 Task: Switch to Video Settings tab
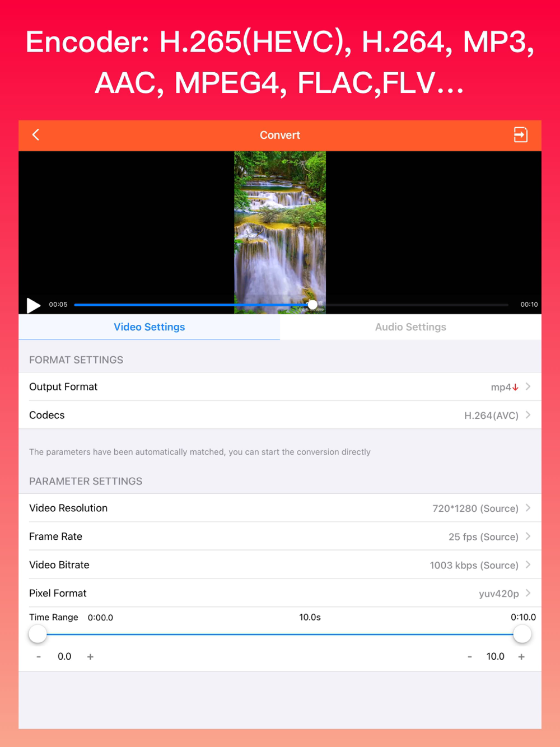pyautogui.click(x=150, y=327)
